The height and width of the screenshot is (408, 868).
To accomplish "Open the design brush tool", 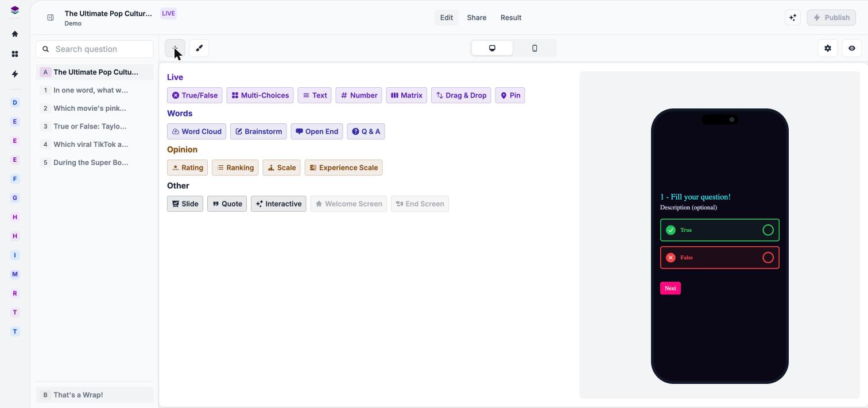I will [199, 48].
